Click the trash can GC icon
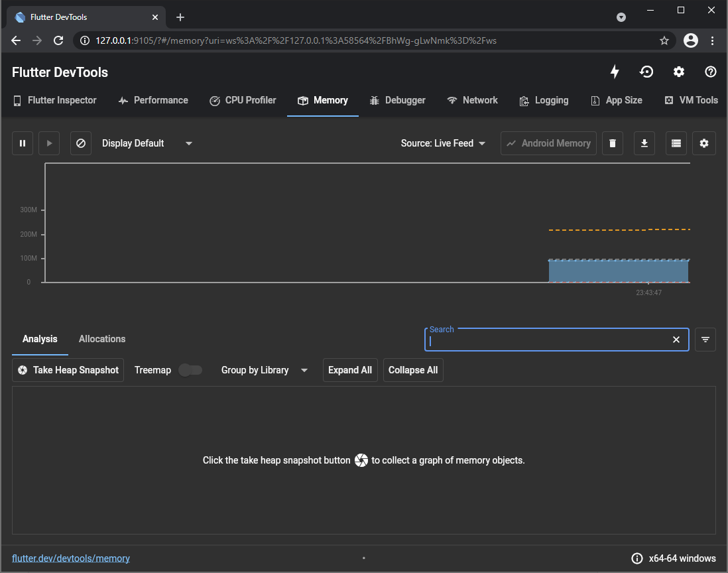728x573 pixels. 613,143
